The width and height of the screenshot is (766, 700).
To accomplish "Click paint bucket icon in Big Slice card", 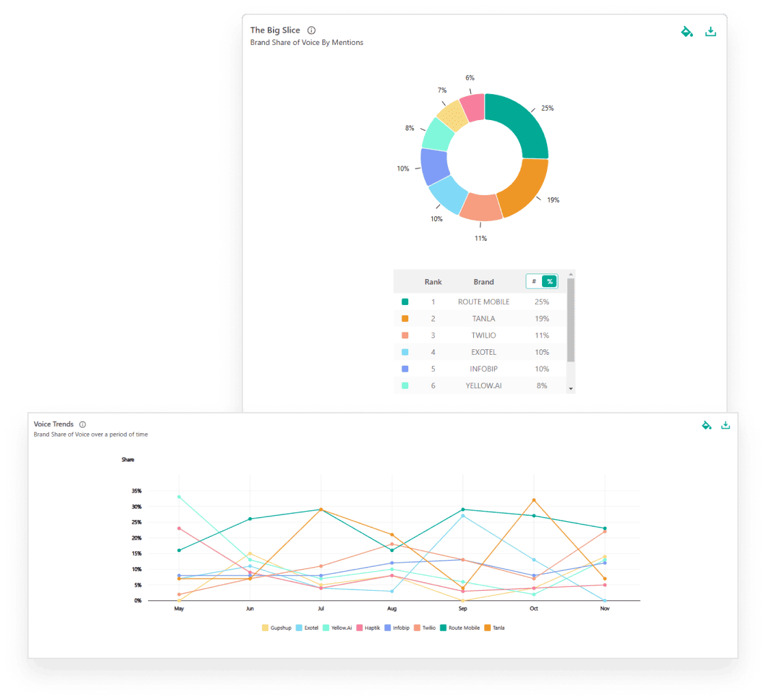I will [687, 32].
